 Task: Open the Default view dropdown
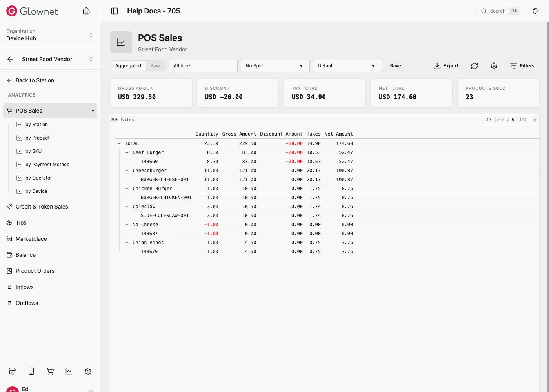(x=347, y=66)
